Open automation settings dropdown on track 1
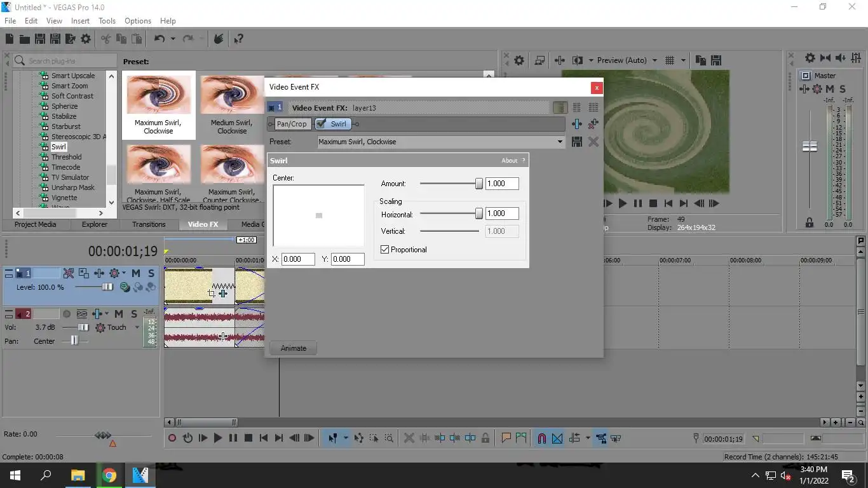Viewport: 868px width, 488px height. 123,273
